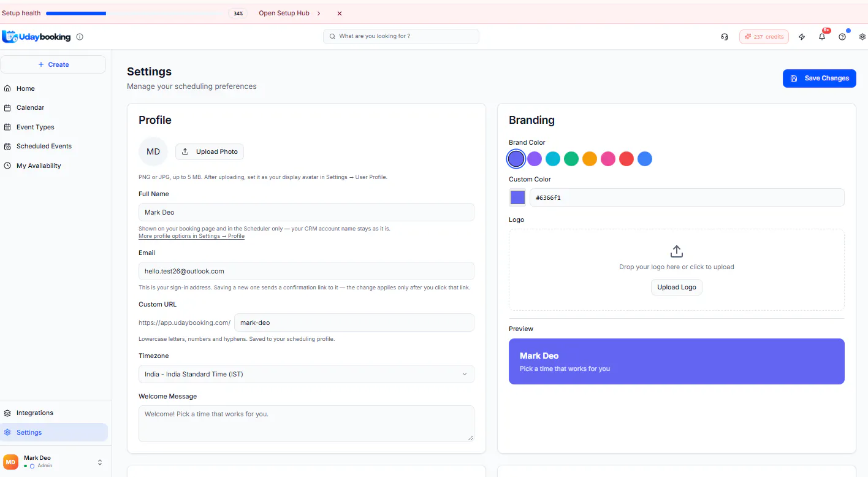
Task: Open the notifications bell
Action: click(x=822, y=37)
